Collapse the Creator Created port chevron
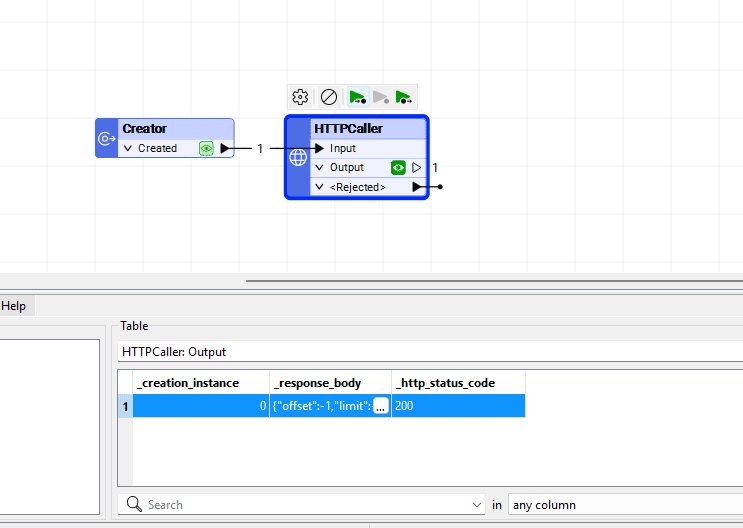Viewport: 743px width, 528px height. click(127, 148)
